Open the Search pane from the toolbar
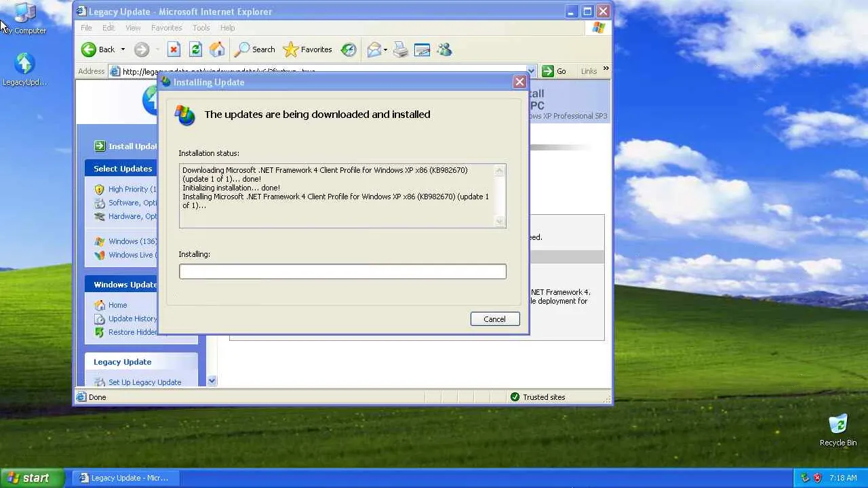Screen dimensions: 868x488 click(x=255, y=49)
